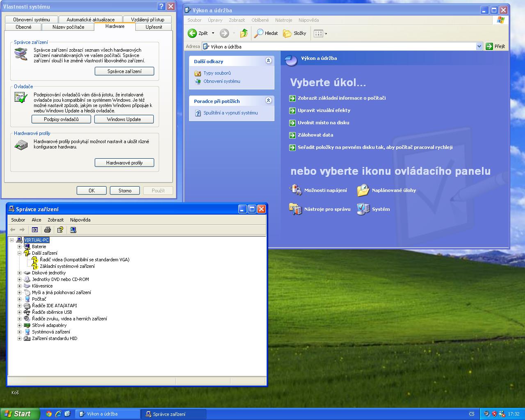The image size is (525, 420).
Task: Click the print icon in Správce zařízení toolbar
Action: pyautogui.click(x=48, y=230)
